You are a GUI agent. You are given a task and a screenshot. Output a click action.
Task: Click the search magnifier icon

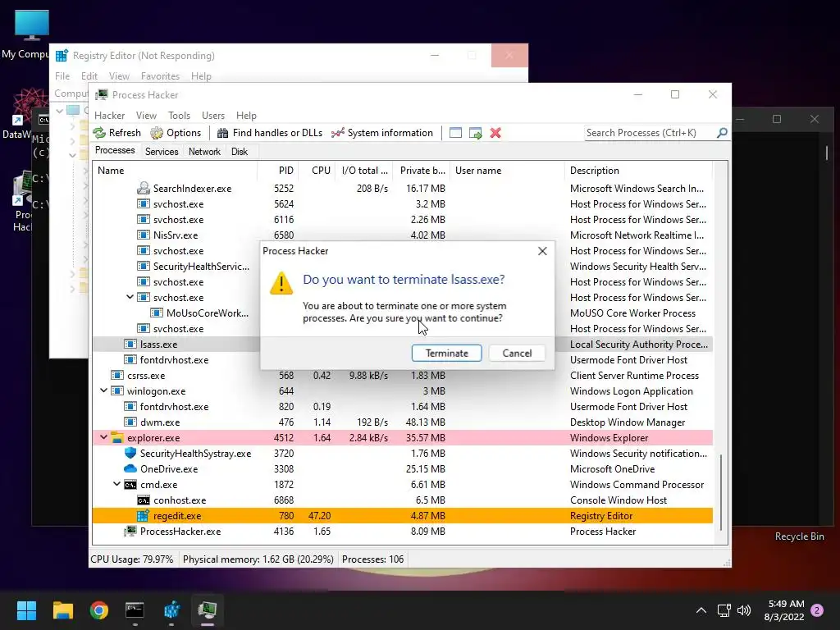722,132
